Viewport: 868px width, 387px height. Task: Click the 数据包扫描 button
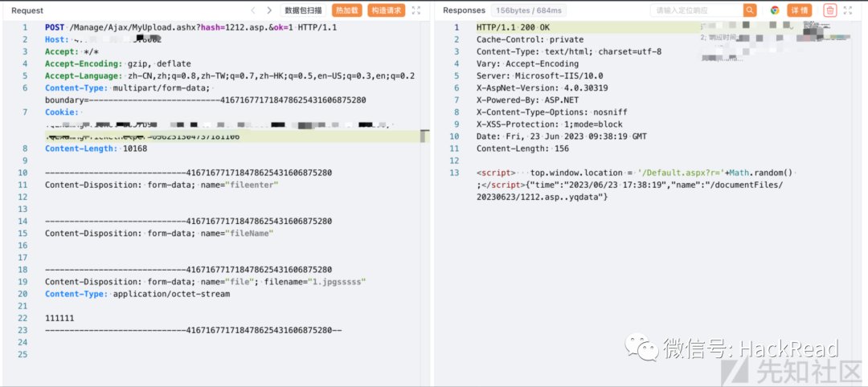[304, 10]
